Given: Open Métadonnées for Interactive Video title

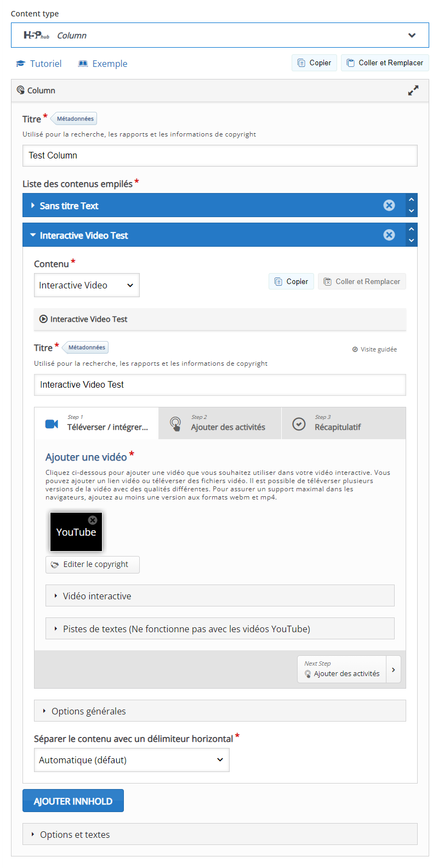Looking at the screenshot, I should pyautogui.click(x=86, y=347).
